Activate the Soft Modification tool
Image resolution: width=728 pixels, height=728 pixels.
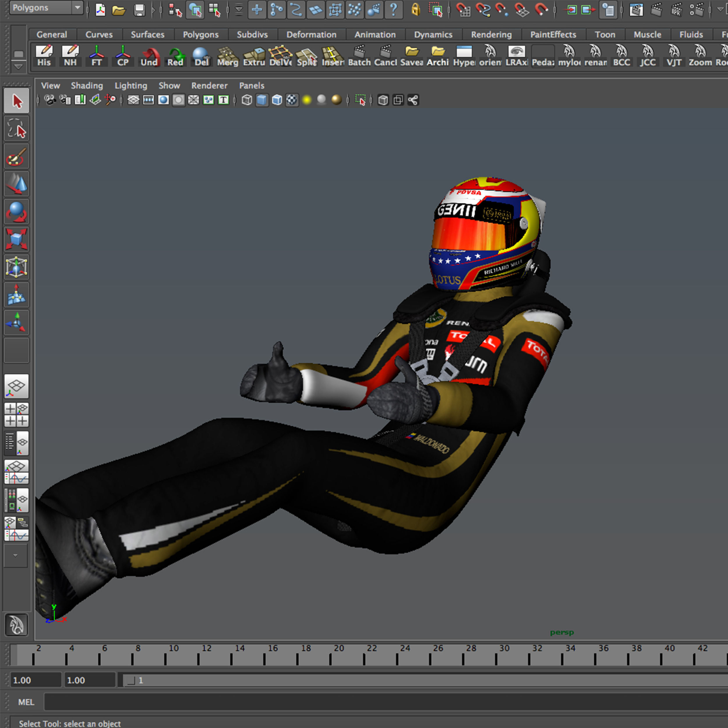[17, 295]
